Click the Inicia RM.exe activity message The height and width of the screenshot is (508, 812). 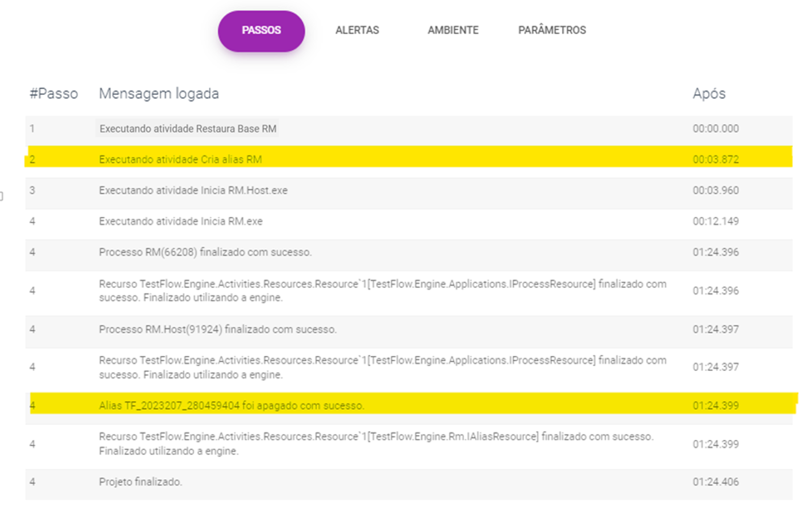(x=180, y=222)
